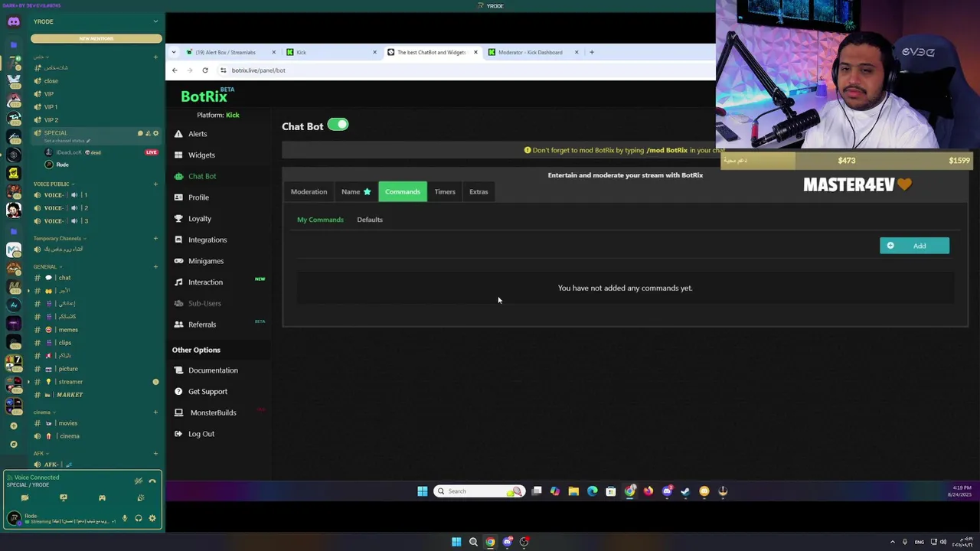Click the Integrations sidebar icon

(178, 240)
